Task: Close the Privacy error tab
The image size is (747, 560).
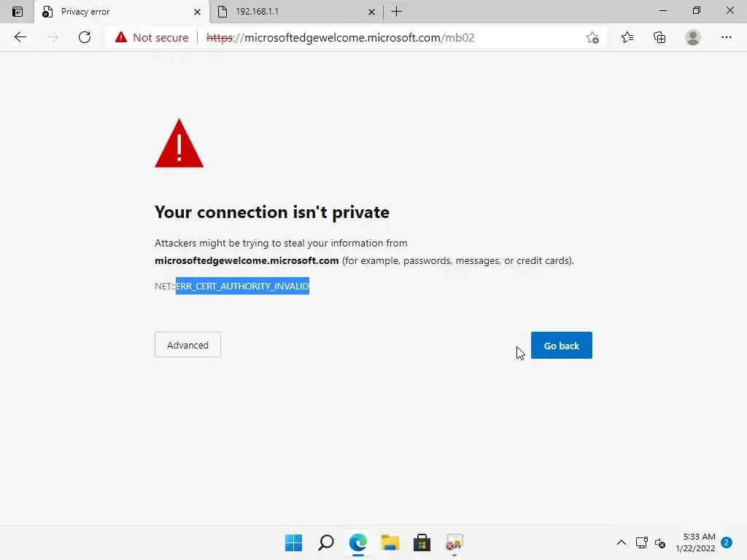Action: pos(197,12)
